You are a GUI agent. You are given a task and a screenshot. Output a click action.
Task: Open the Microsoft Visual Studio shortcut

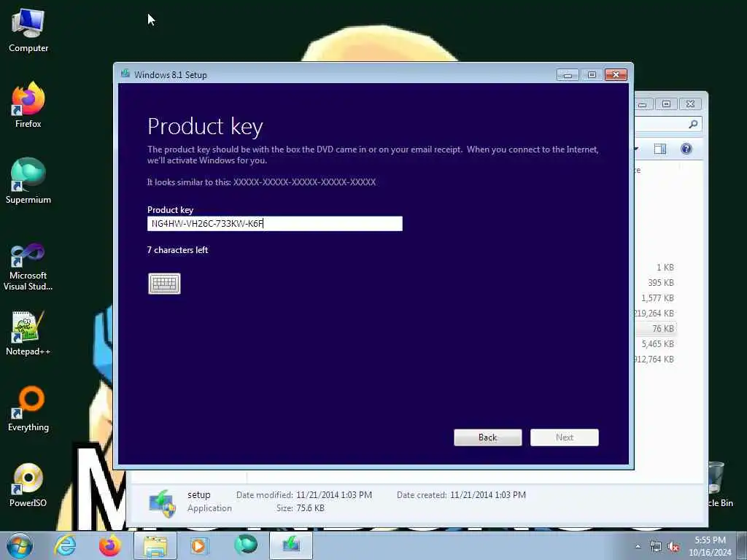point(28,267)
